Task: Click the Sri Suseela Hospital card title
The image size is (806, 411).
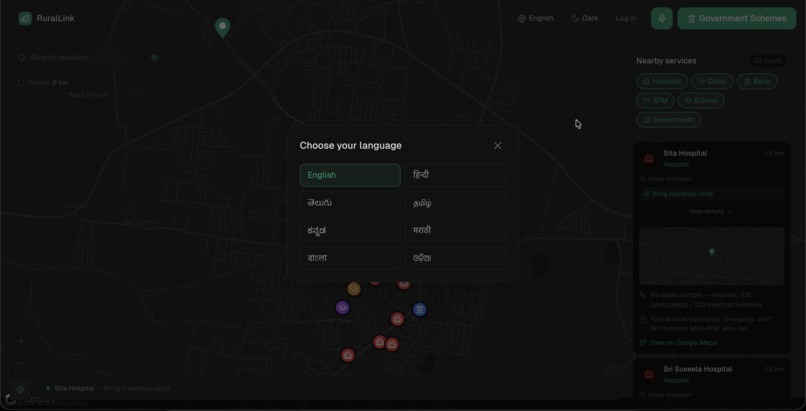Action: [x=698, y=369]
